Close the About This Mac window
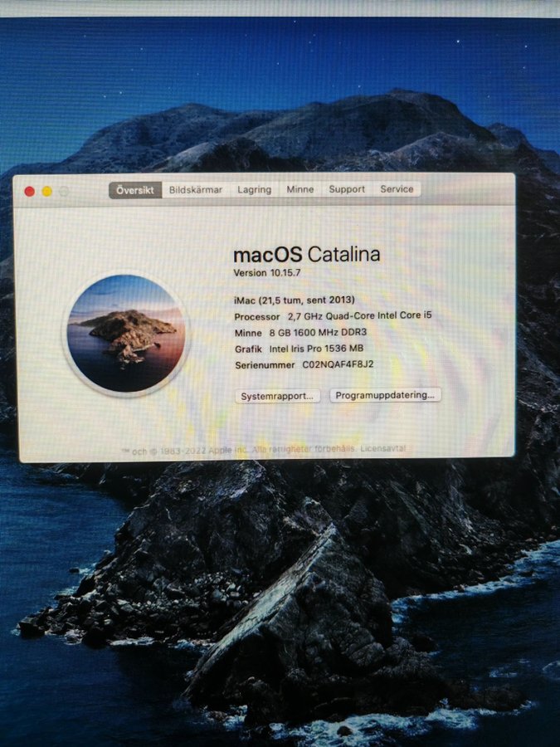Viewport: 560px width, 747px height. 30,192
